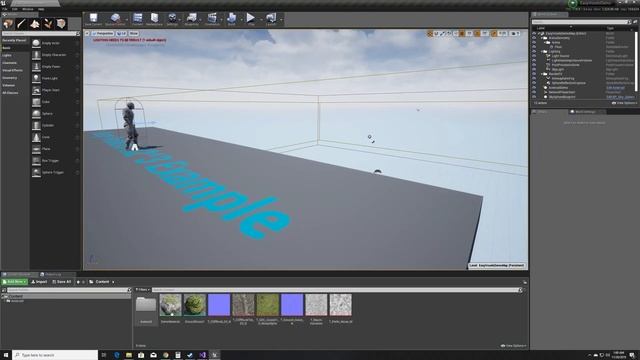The height and width of the screenshot is (360, 640).
Task: Select the Point Light item
Action: point(56,78)
